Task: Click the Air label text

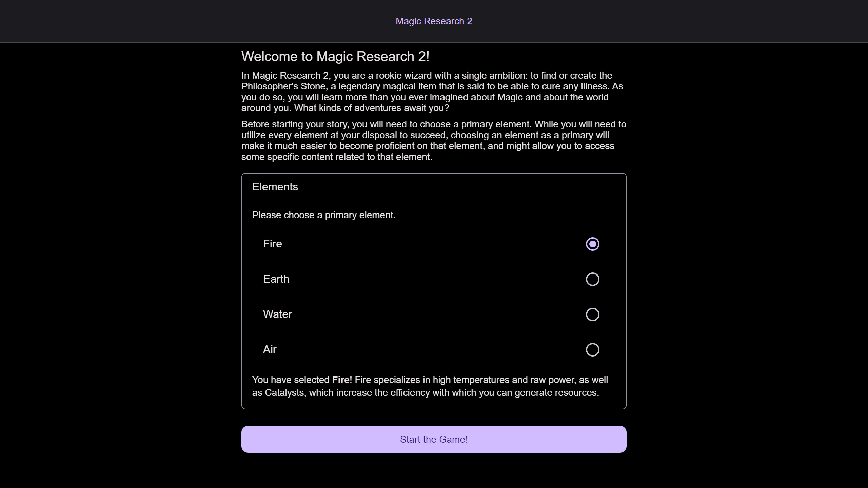Action: click(x=270, y=349)
